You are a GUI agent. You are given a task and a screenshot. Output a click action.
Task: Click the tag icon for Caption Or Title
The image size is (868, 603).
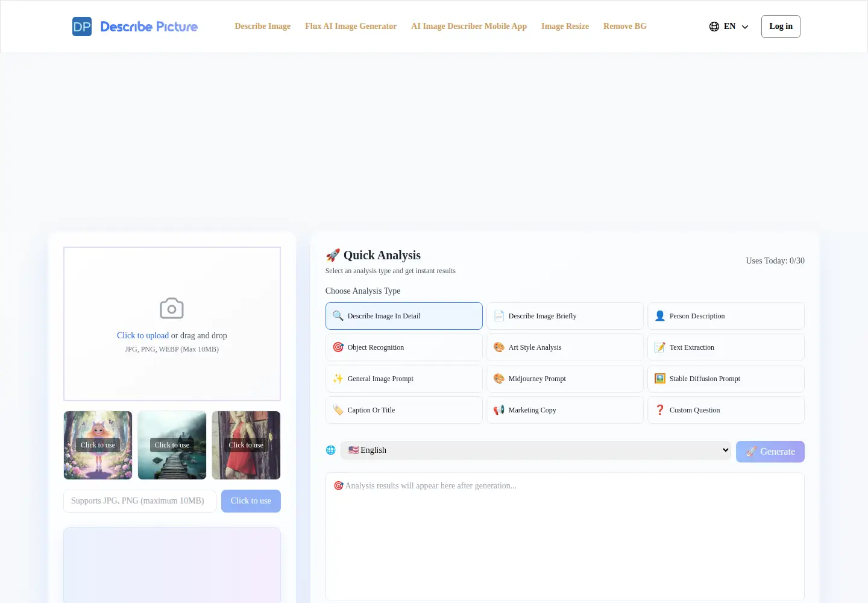[x=338, y=410]
